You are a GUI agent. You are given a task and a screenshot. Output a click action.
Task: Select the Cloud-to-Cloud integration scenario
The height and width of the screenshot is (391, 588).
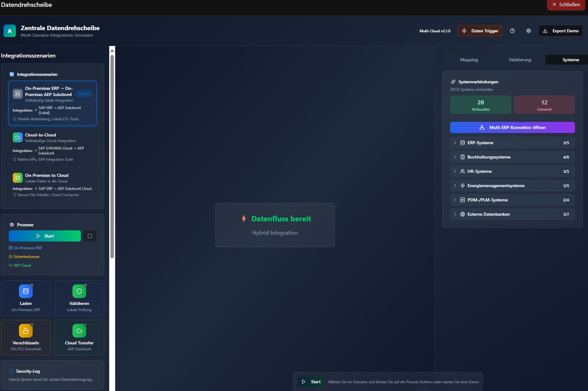click(x=52, y=147)
